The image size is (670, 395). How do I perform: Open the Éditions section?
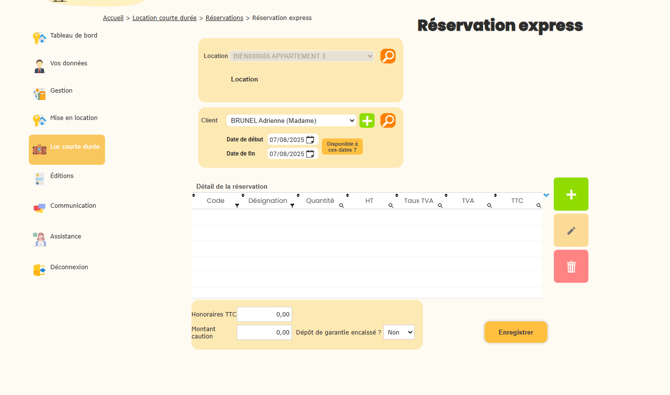(x=62, y=176)
